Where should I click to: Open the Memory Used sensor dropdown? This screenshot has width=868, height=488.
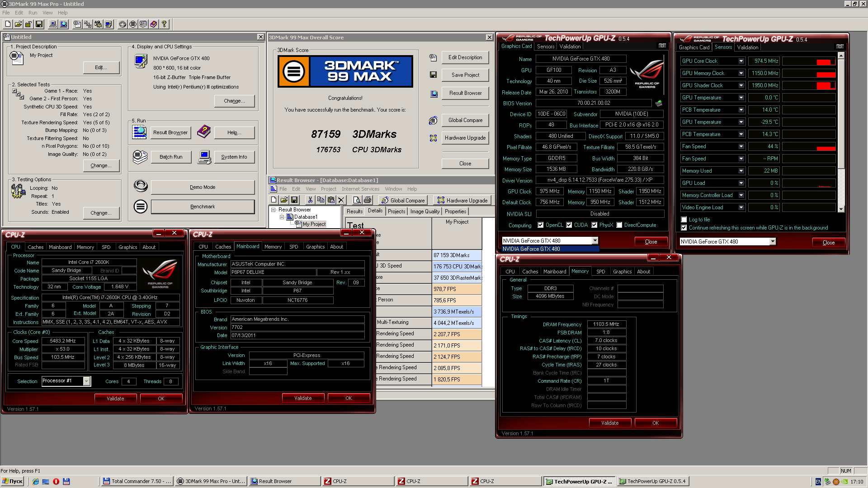click(741, 171)
